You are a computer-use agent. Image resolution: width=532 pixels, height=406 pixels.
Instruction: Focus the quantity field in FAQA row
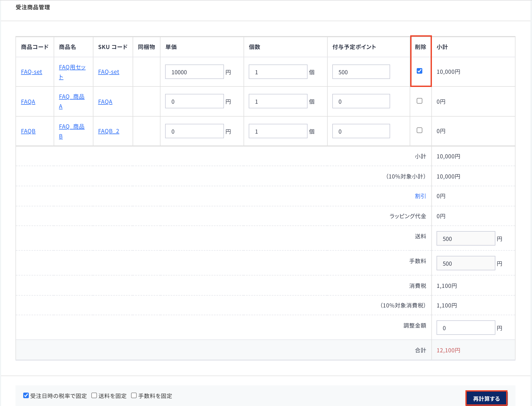278,101
